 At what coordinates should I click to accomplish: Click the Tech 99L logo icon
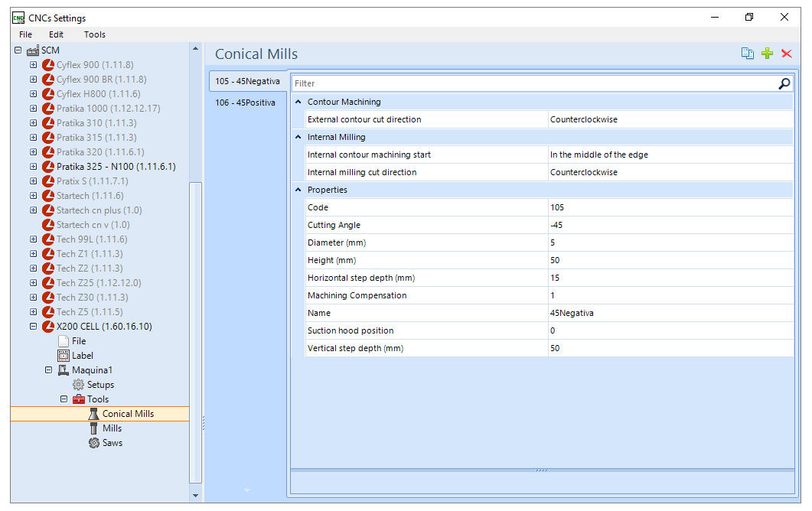click(x=48, y=239)
